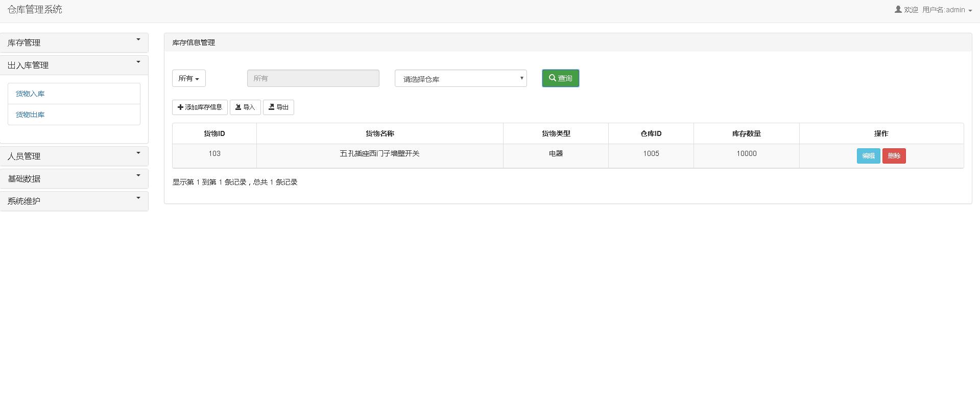This screenshot has height=409, width=980.
Task: Click the import icon beside 导入
Action: click(238, 107)
